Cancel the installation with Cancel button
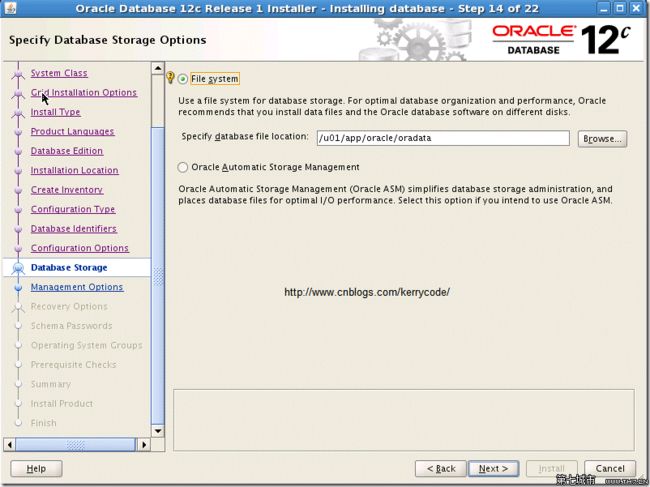Image resolution: width=650 pixels, height=487 pixels. pos(610,468)
